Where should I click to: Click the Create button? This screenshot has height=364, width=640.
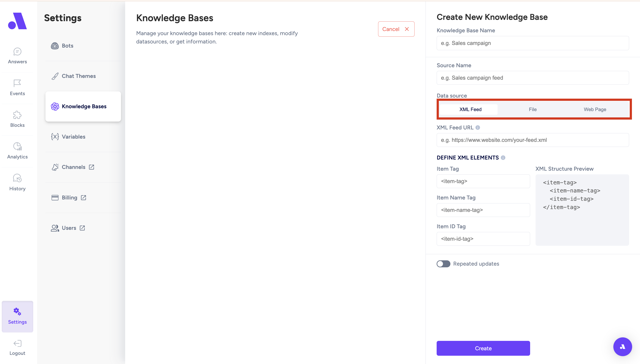(483, 348)
